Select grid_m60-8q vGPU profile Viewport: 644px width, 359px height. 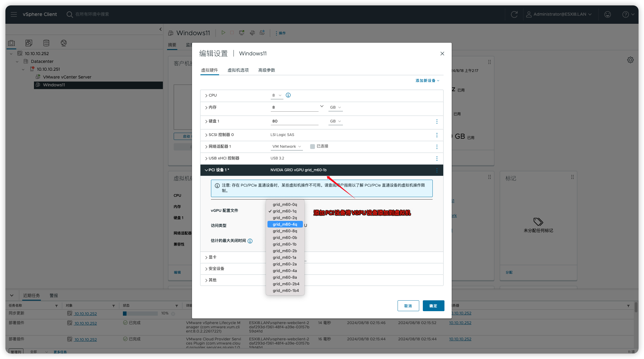coord(285,231)
